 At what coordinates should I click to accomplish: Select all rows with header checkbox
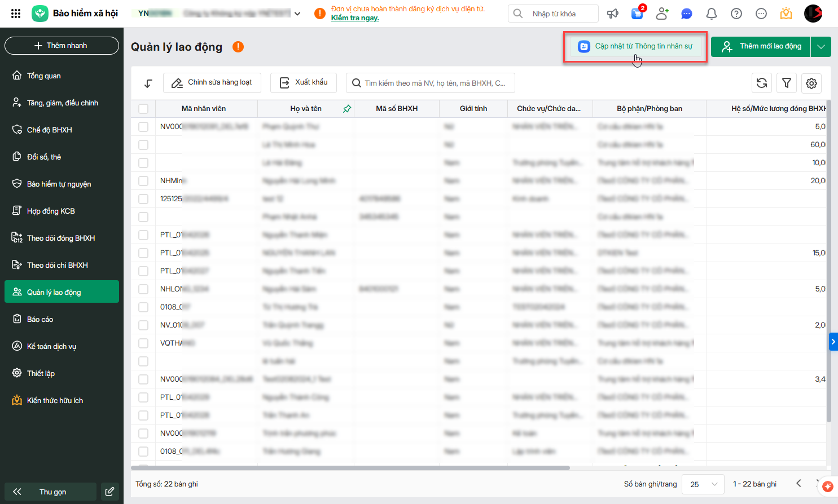coord(143,109)
